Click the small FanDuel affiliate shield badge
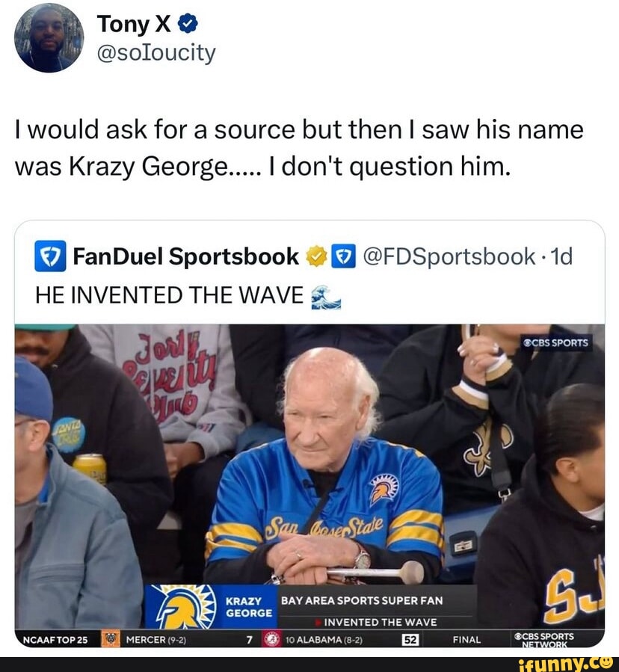The height and width of the screenshot is (672, 619). [x=343, y=256]
